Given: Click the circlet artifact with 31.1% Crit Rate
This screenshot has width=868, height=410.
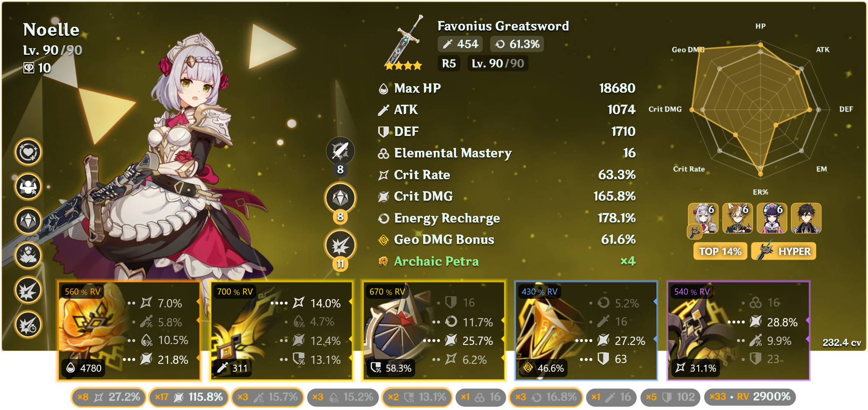Looking at the screenshot, I should (x=738, y=331).
